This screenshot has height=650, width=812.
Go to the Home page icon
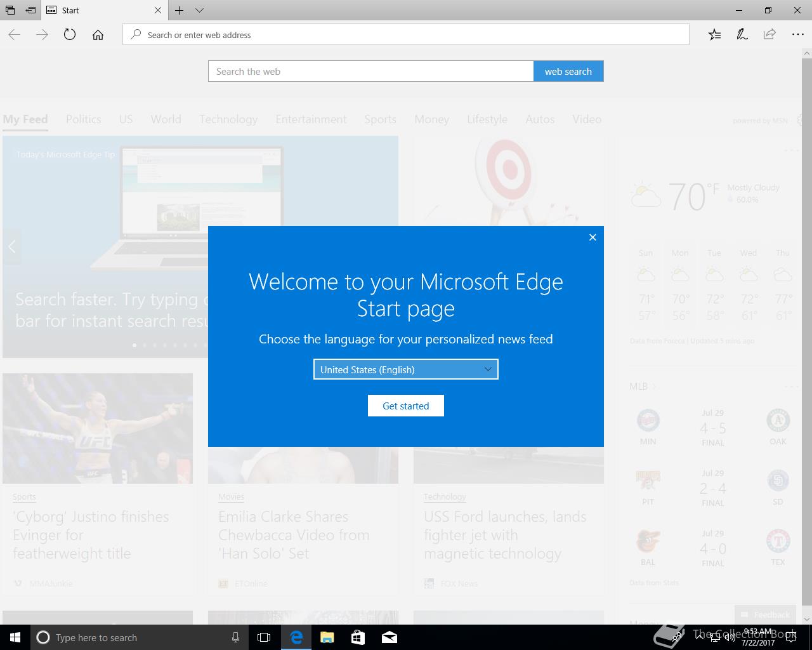98,35
